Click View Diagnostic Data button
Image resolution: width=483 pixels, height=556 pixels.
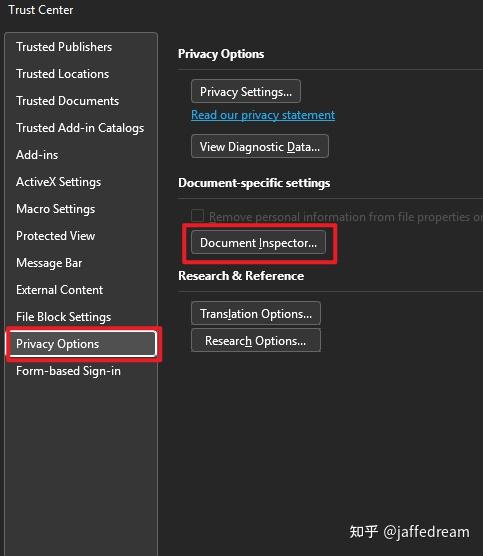pyautogui.click(x=260, y=146)
